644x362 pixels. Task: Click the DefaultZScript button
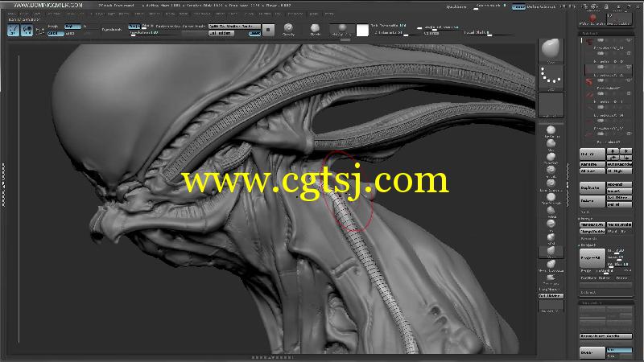(x=541, y=6)
